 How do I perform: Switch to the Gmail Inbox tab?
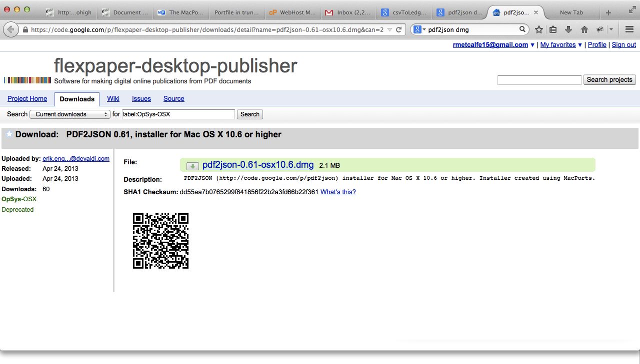[x=348, y=12]
